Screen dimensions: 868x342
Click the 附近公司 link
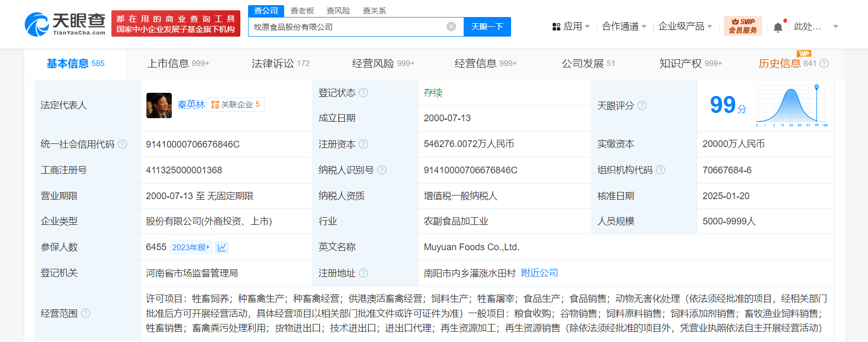(x=539, y=273)
